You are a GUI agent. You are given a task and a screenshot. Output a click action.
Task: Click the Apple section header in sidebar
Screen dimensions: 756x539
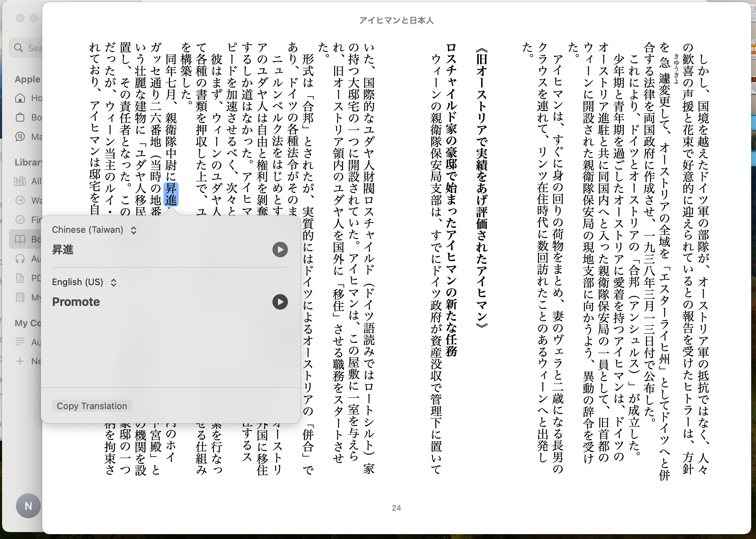[28, 79]
